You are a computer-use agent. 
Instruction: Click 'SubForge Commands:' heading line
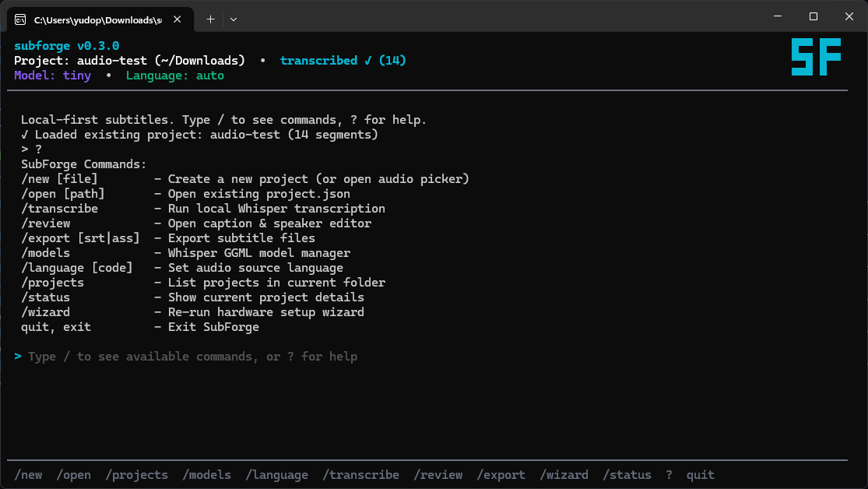tap(83, 164)
